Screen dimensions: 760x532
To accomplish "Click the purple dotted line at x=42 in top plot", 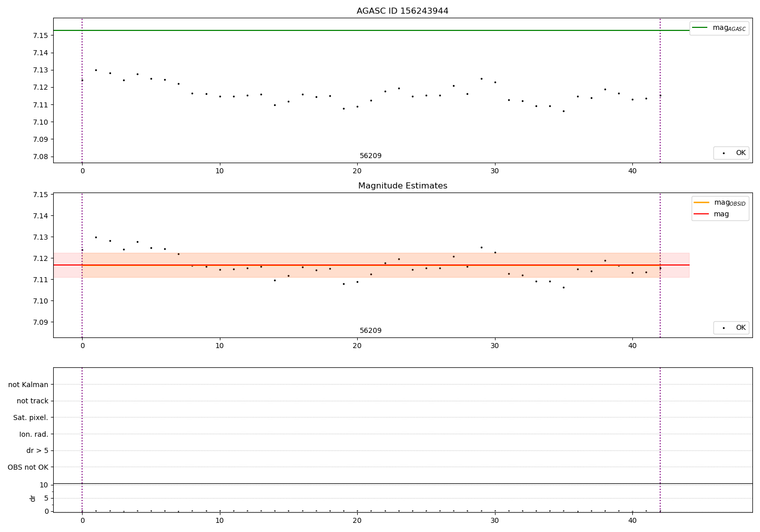I will [x=660, y=91].
